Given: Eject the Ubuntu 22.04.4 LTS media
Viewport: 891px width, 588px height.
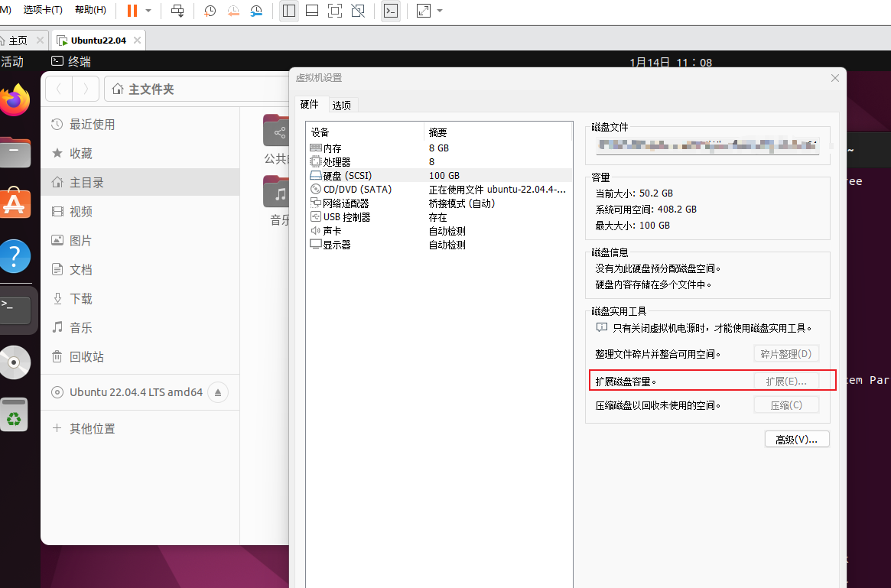Looking at the screenshot, I should tap(217, 391).
